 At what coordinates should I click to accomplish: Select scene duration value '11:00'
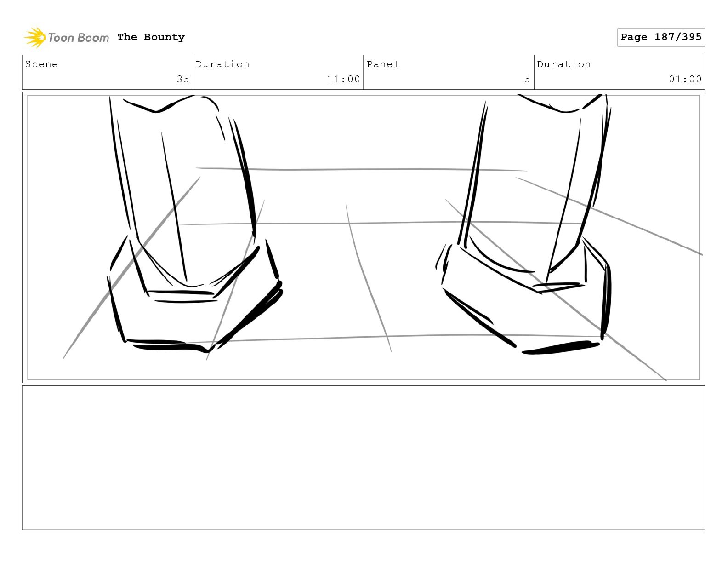click(343, 79)
